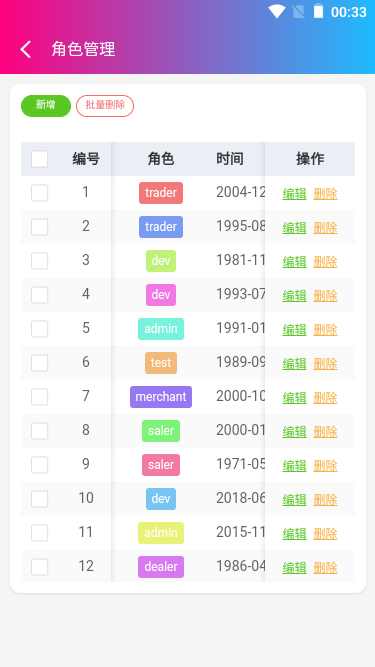The height and width of the screenshot is (667, 375).
Task: Check the checkbox for row 7
Action: [x=40, y=397]
